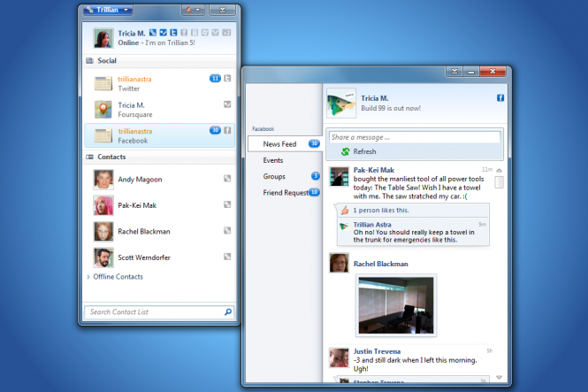Image resolution: width=588 pixels, height=392 pixels.
Task: Click service icon on Pak-Kei Mak contact row
Action: click(x=227, y=204)
